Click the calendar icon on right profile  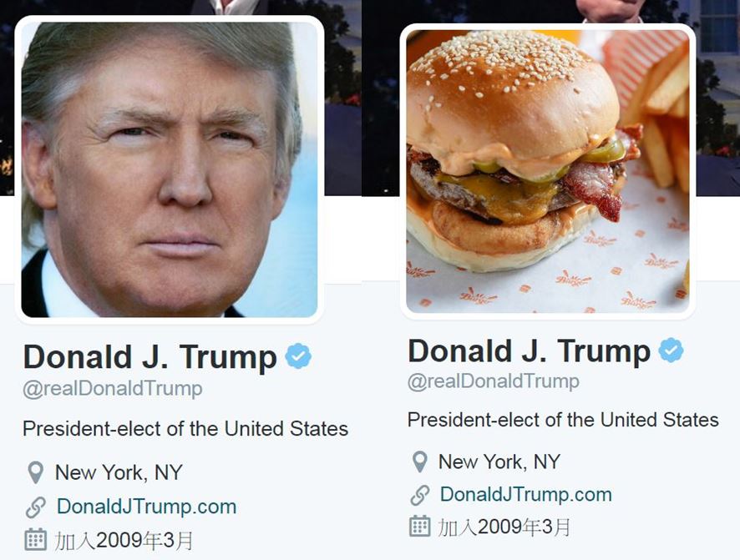[419, 526]
